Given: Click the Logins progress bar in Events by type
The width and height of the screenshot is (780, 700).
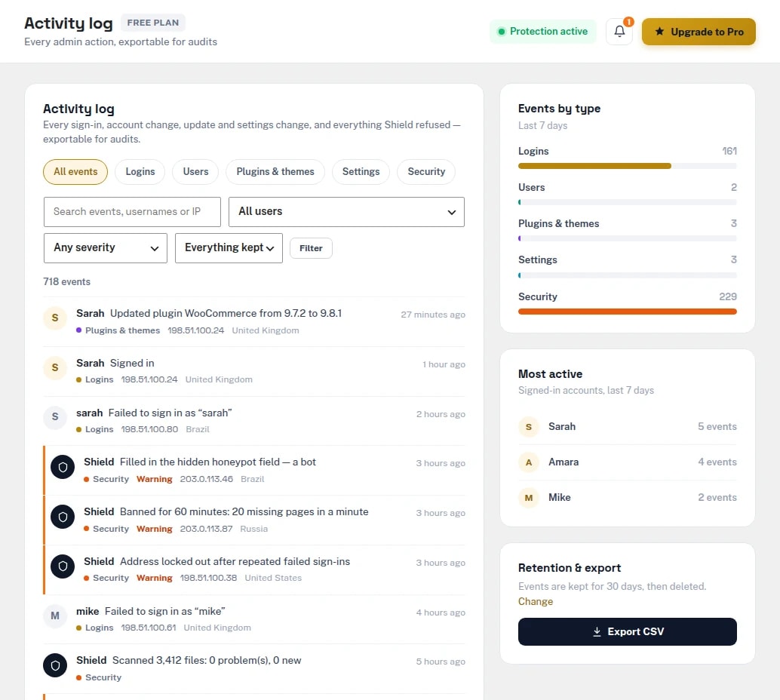Looking at the screenshot, I should coord(628,166).
